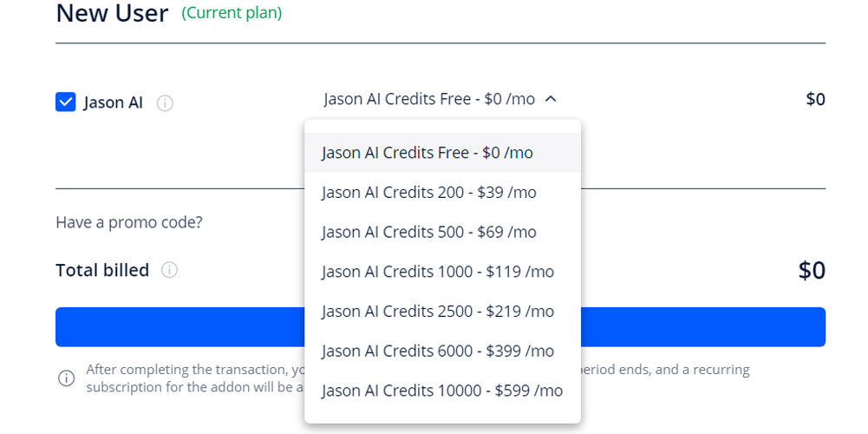Click the info icon beside the transaction note

(x=66, y=378)
